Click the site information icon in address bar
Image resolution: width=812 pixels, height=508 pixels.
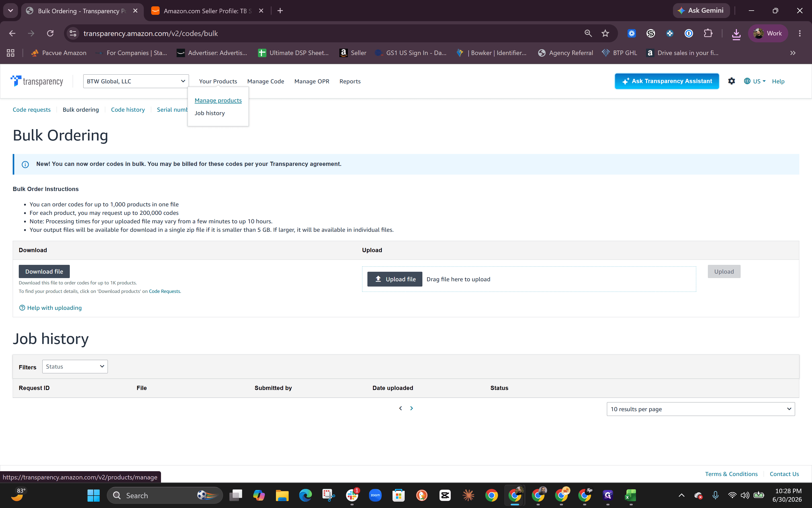pyautogui.click(x=73, y=33)
